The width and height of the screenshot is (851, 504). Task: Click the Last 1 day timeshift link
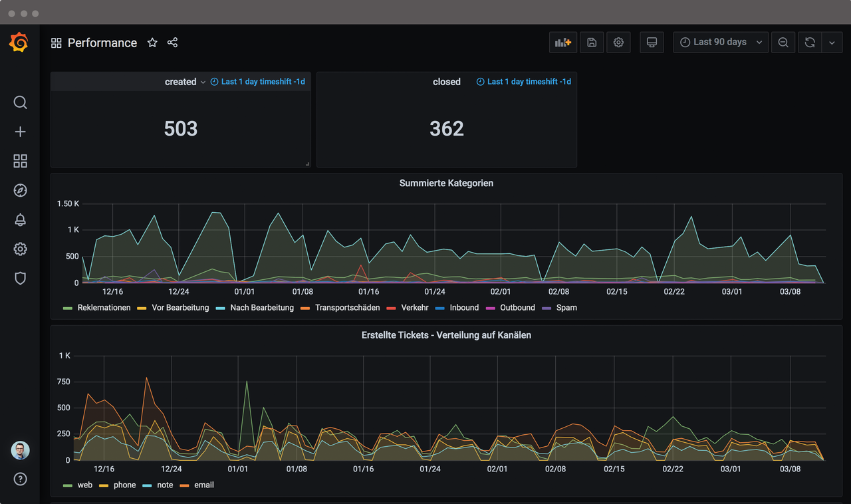258,81
